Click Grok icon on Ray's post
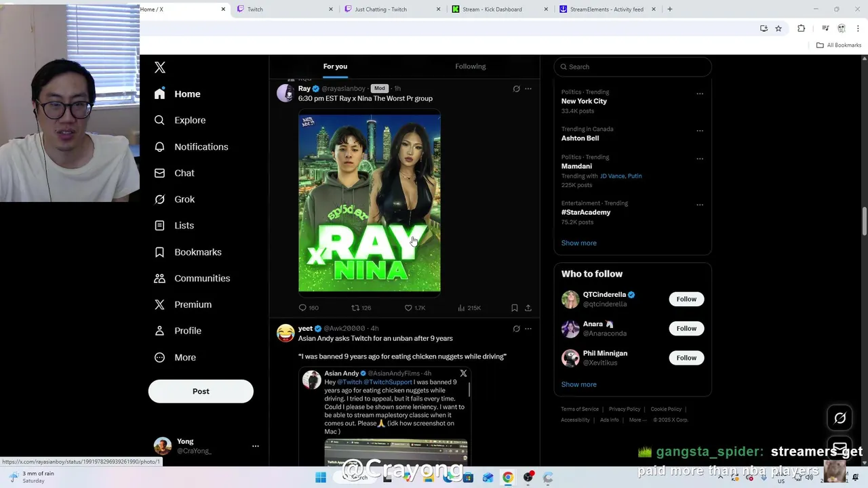The width and height of the screenshot is (868, 488). (516, 89)
